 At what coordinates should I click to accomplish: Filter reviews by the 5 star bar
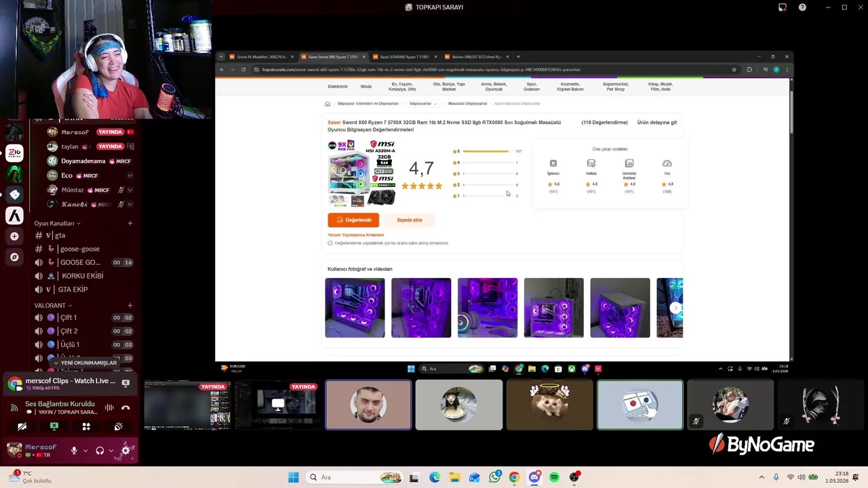click(487, 151)
